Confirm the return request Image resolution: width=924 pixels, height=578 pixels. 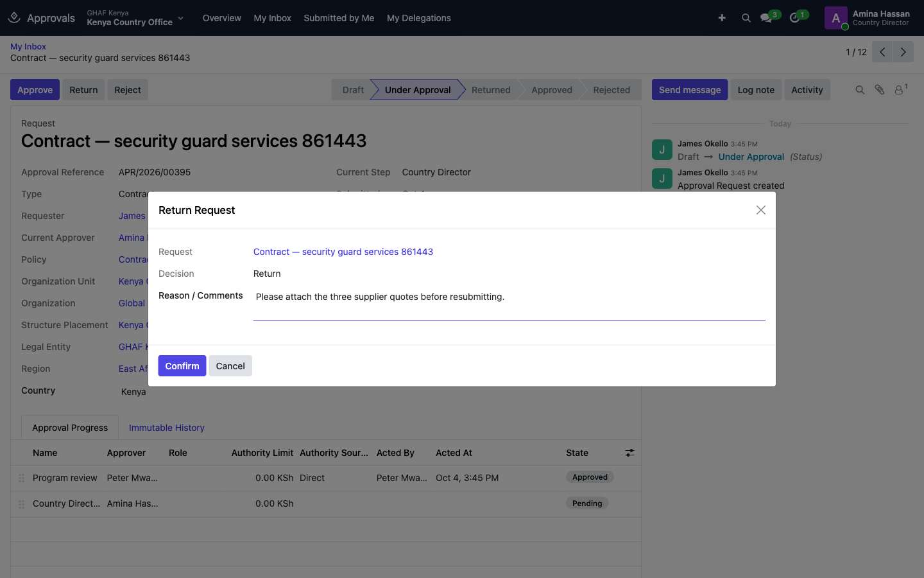tap(182, 366)
